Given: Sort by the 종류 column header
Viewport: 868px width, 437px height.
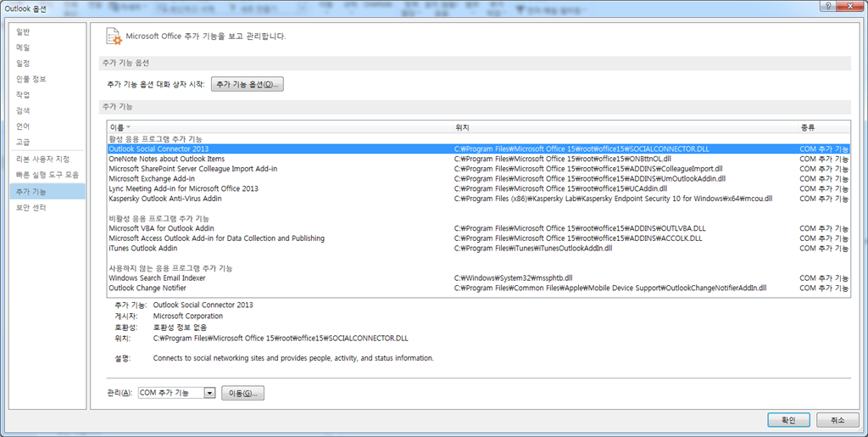Looking at the screenshot, I should [824, 127].
